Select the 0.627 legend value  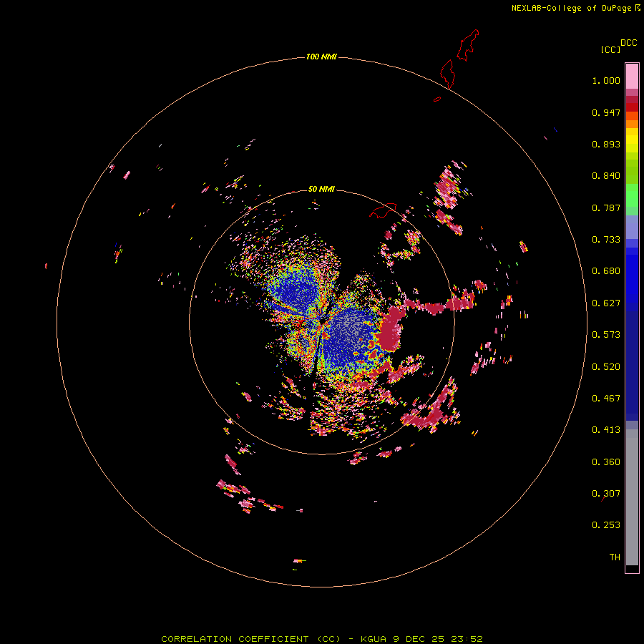pyautogui.click(x=606, y=303)
